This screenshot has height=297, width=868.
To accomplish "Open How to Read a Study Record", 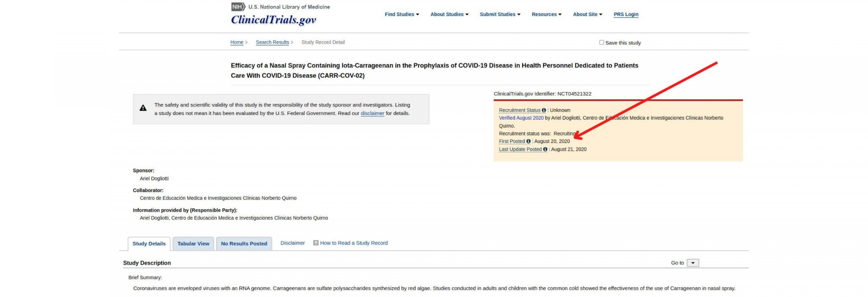I will [x=354, y=243].
